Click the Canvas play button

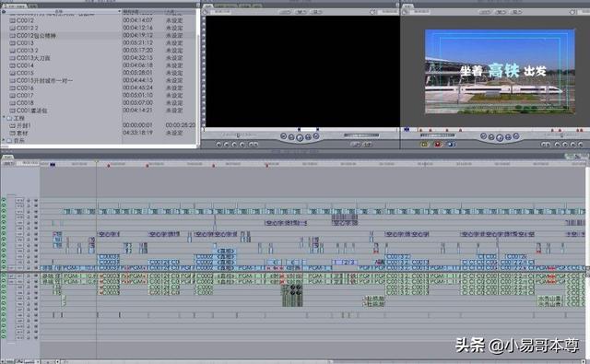pyautogui.click(x=500, y=137)
